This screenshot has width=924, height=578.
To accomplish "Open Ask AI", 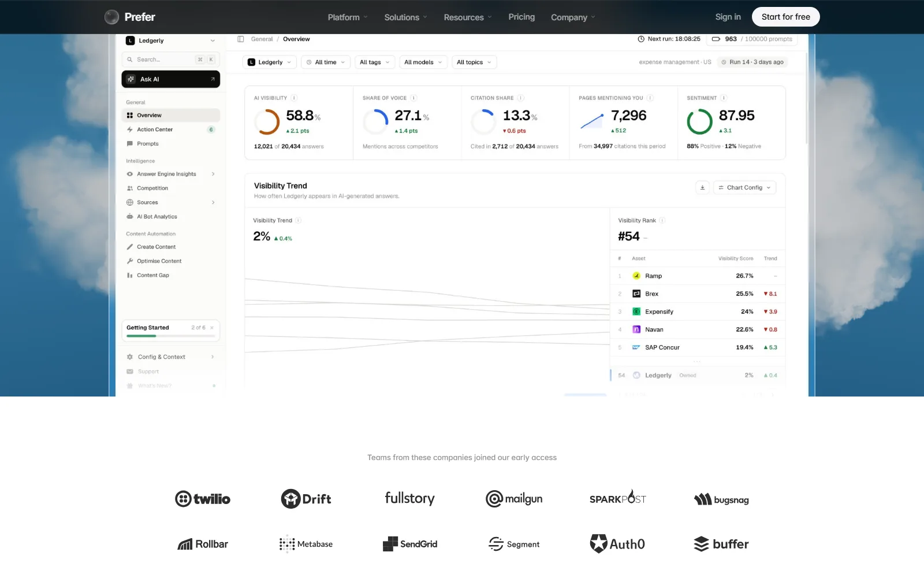I will (170, 79).
